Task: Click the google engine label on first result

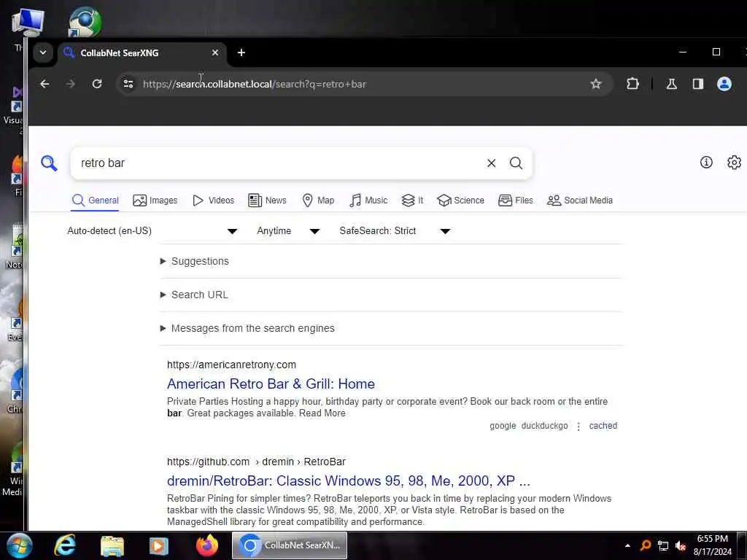Action: [x=503, y=426]
